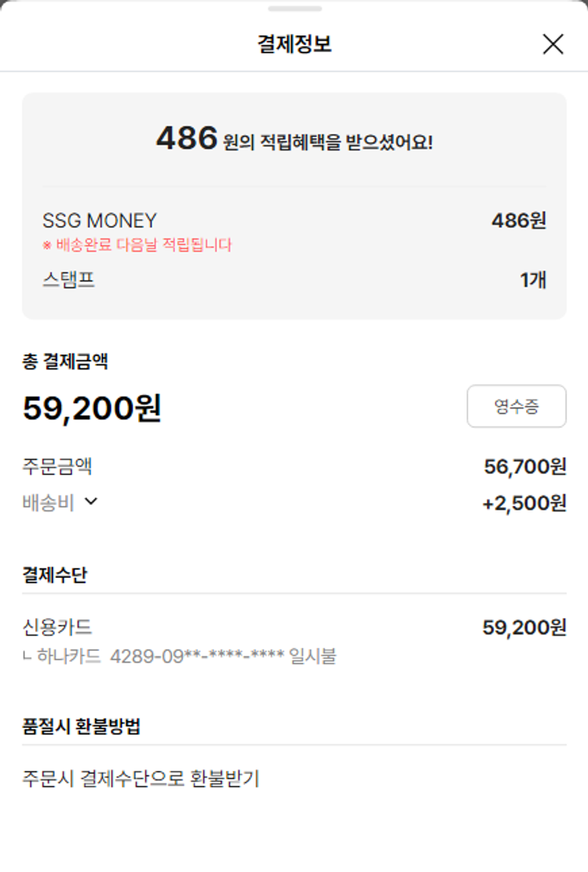Click the 56,700원 order amount value
Viewport: 588px width, 872px height.
[524, 467]
